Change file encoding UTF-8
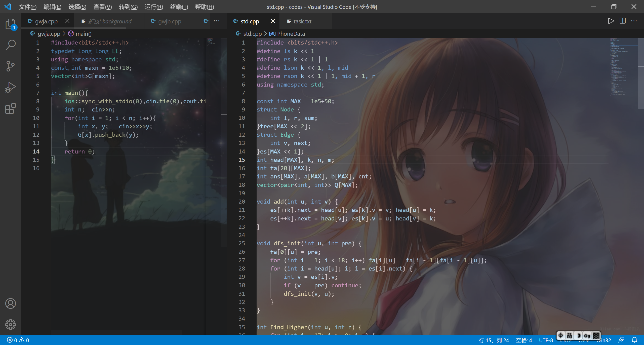Viewport: 644px width, 345px height. [546, 340]
